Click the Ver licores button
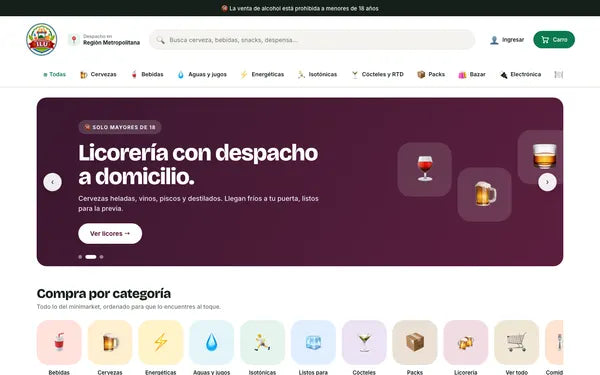Image resolution: width=600 pixels, height=375 pixels. pyautogui.click(x=110, y=233)
